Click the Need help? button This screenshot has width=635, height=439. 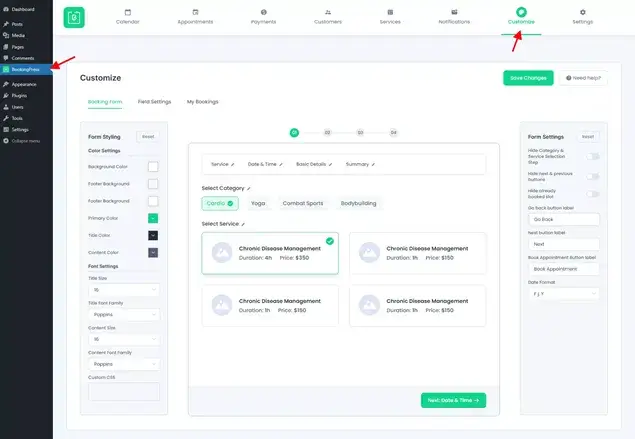coord(583,78)
